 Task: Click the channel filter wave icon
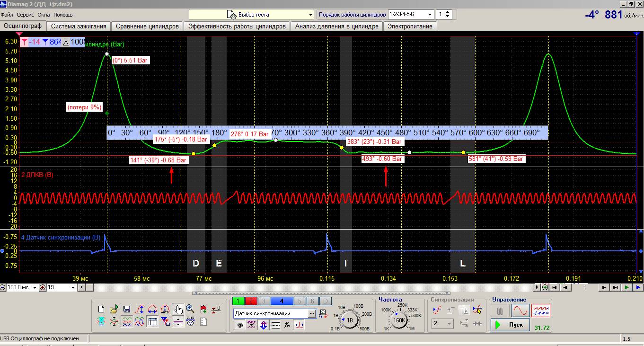click(x=252, y=325)
